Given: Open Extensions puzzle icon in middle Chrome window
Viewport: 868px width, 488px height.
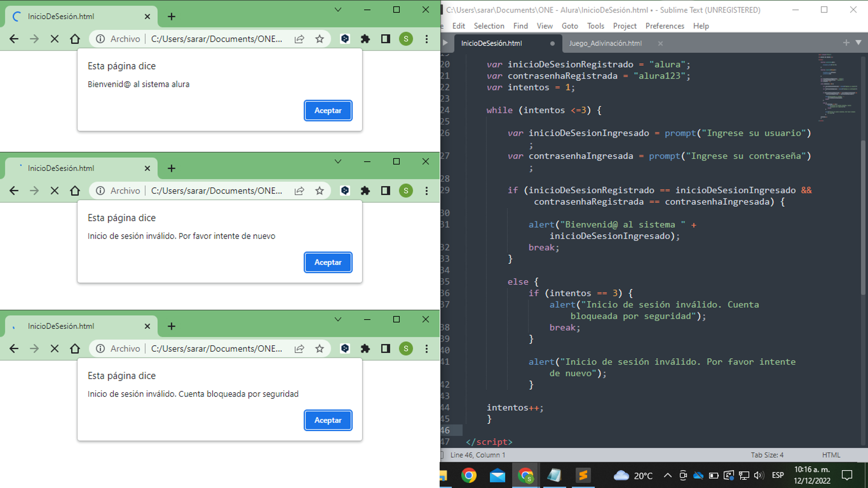Looking at the screenshot, I should [365, 191].
